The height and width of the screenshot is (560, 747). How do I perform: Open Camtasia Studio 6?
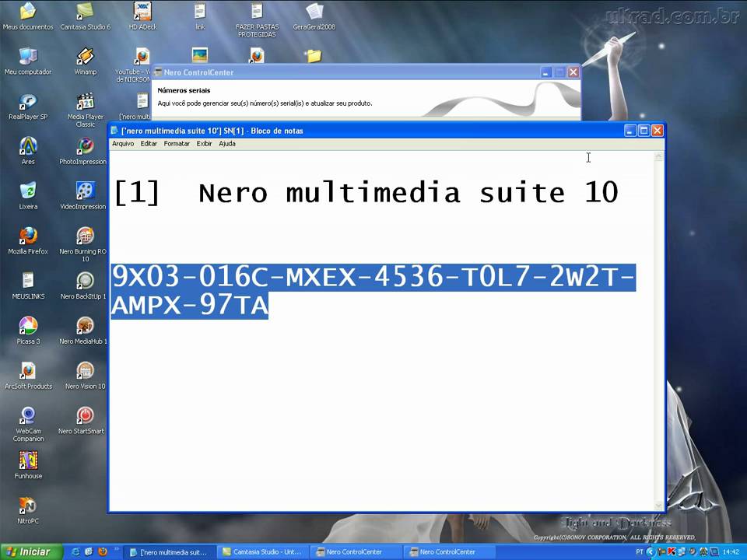tap(84, 11)
